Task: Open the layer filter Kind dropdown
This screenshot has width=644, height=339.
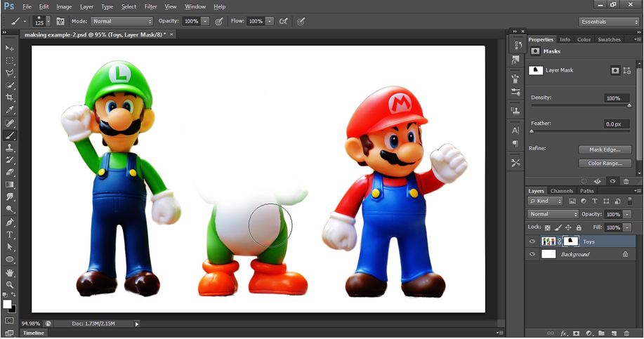Action: [x=545, y=201]
